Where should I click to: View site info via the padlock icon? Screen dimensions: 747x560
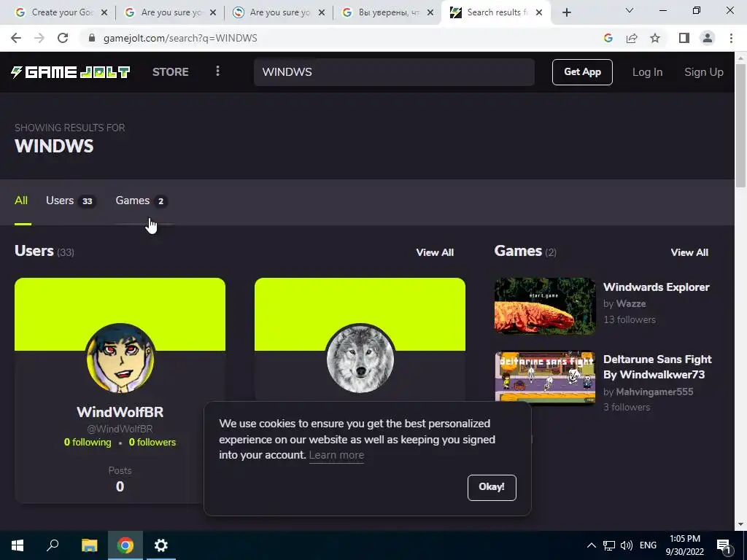[92, 38]
